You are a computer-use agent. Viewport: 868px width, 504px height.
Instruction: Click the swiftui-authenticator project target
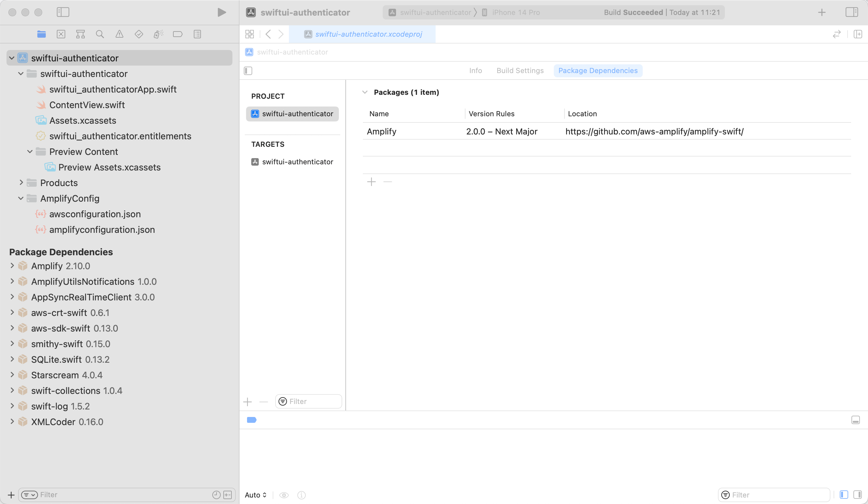293,161
